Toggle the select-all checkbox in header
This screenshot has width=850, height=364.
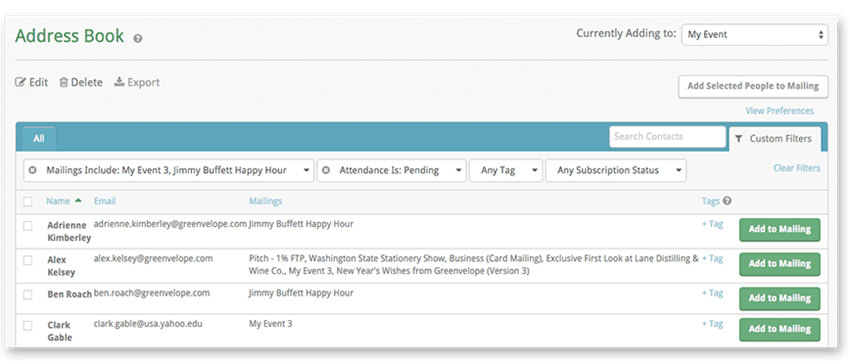28,202
